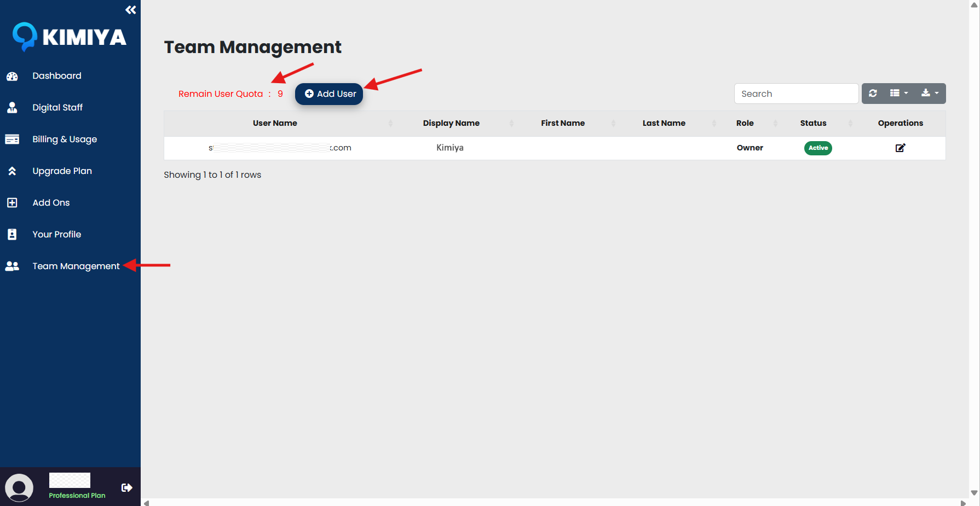The image size is (980, 506).
Task: Refresh the user table
Action: coord(873,94)
